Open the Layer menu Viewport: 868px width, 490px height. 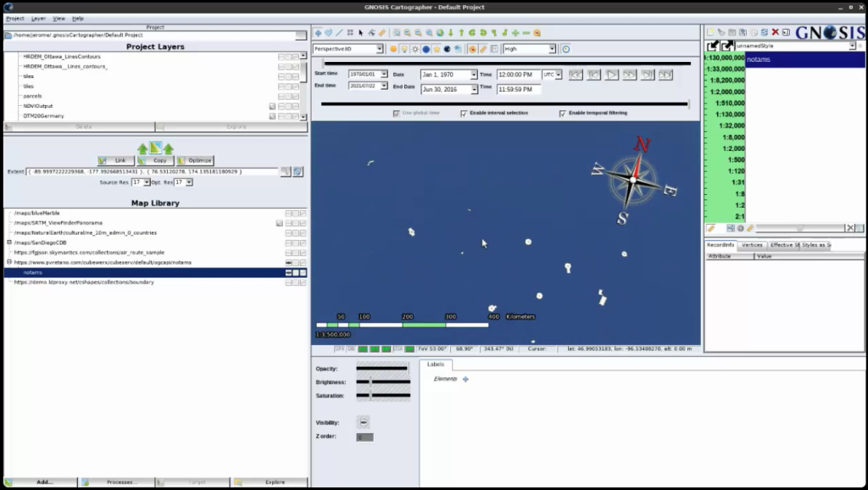click(x=39, y=18)
